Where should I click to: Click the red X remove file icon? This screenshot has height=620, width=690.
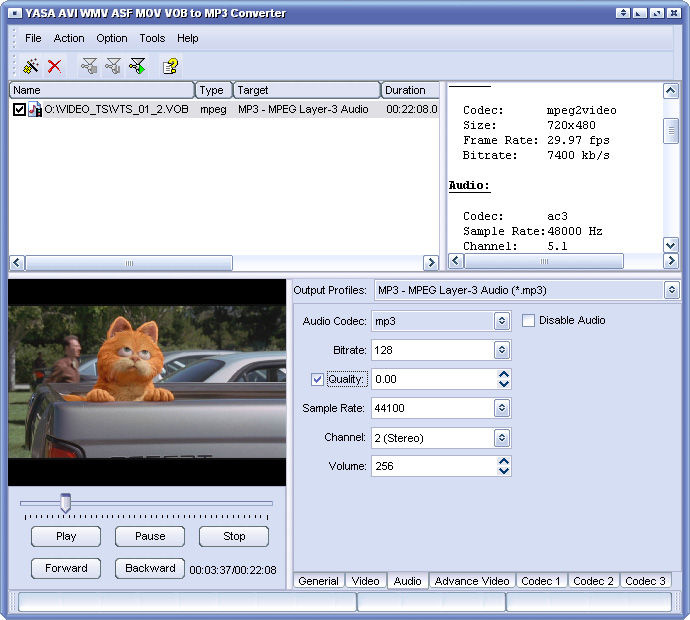tap(55, 66)
